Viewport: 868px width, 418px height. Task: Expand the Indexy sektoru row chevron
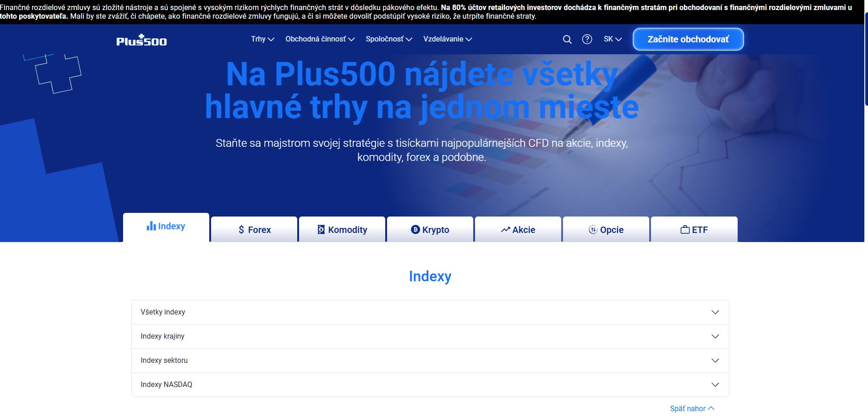(x=715, y=361)
